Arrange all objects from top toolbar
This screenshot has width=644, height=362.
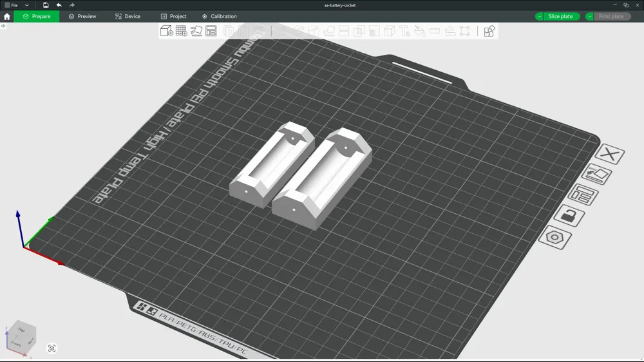pyautogui.click(x=211, y=31)
